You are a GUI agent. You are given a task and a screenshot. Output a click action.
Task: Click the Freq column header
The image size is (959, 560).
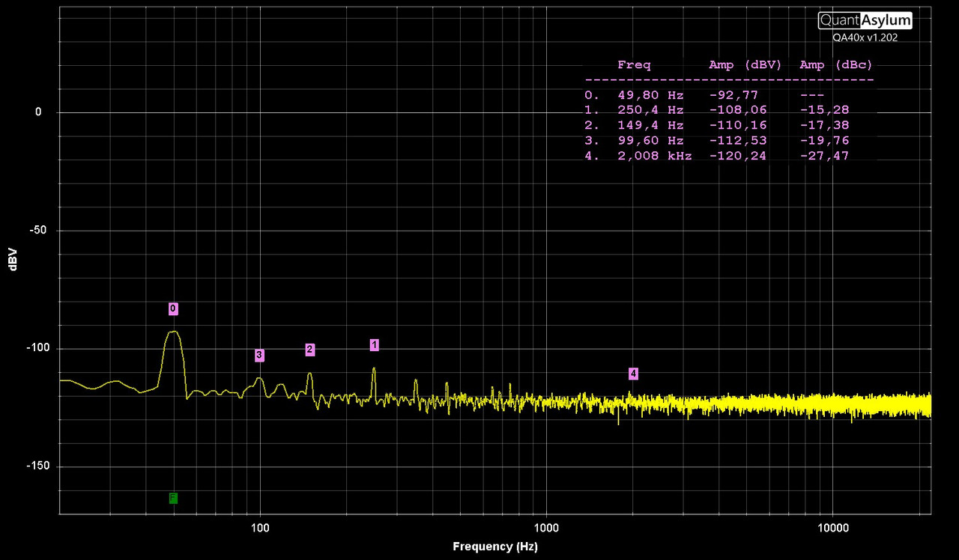click(x=634, y=65)
